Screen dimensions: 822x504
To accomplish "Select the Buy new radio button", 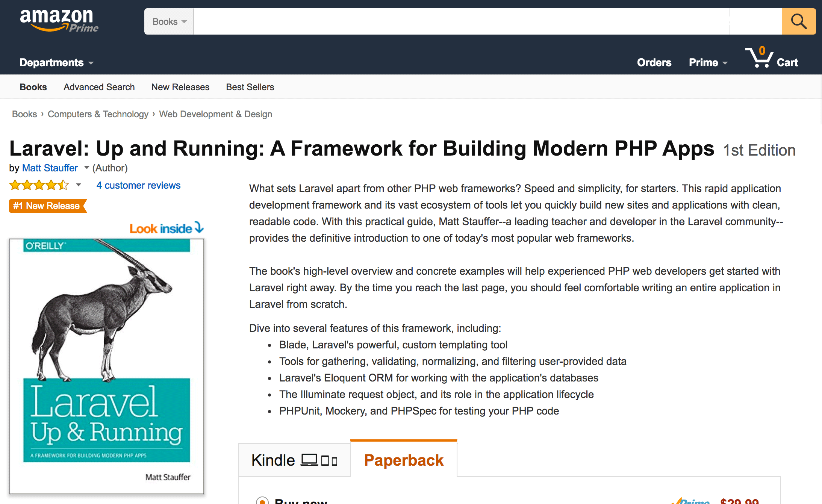I will pos(262,501).
